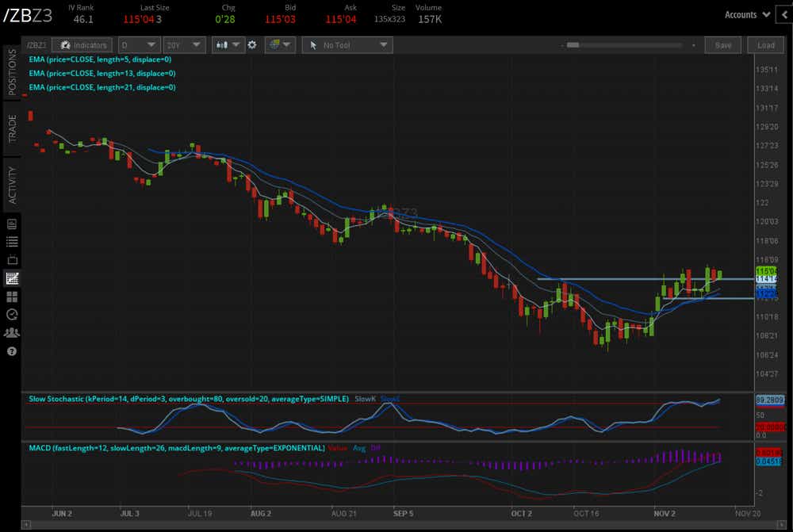Image resolution: width=793 pixels, height=532 pixels.
Task: Expand the crosshair cursor style dropdown
Action: [280, 45]
